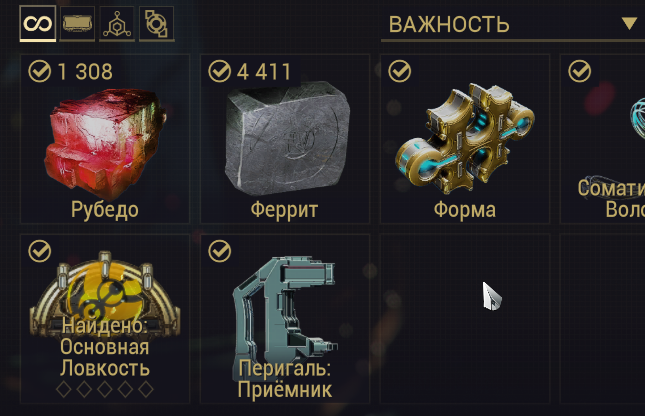645x416 pixels.
Task: Open the partially visible Сомати item tile
Action: [x=603, y=139]
